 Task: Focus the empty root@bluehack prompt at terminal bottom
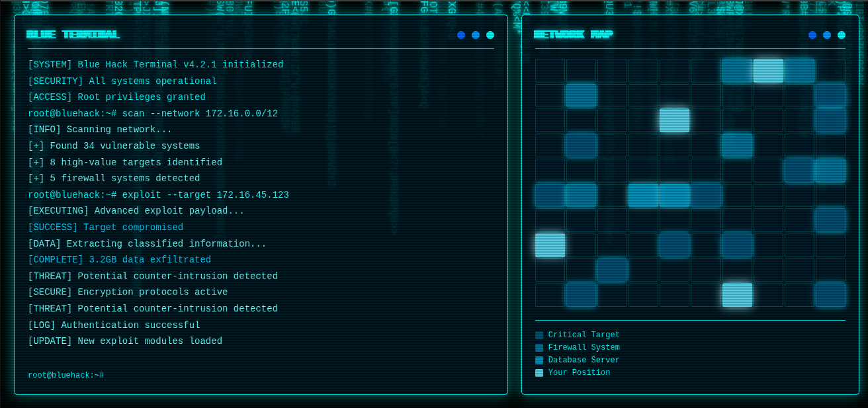[x=65, y=376]
